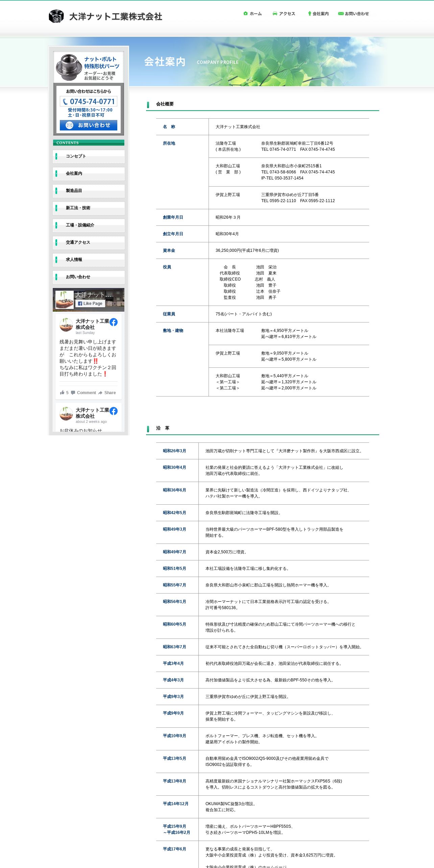This screenshot has width=434, height=868.
Task: Click the nut logo icon in header
Action: click(x=56, y=16)
